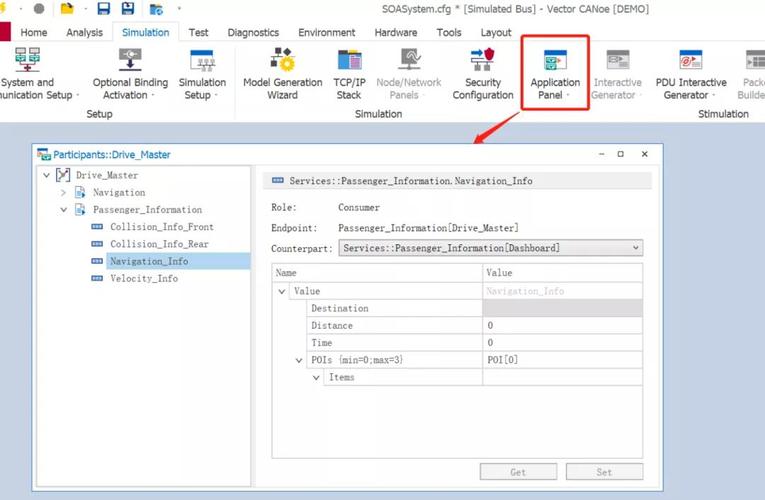Select Collision_Info_Rear in the tree
The width and height of the screenshot is (765, 500).
[159, 243]
